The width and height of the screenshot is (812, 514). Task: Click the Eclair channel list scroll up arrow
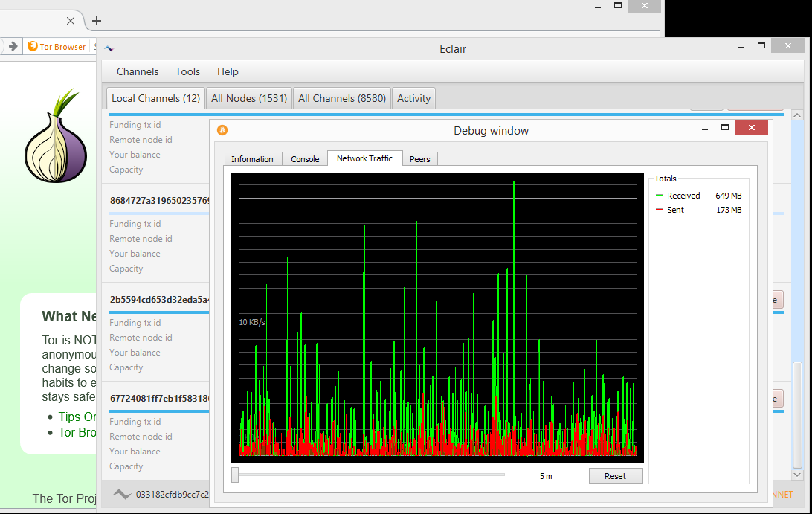797,115
